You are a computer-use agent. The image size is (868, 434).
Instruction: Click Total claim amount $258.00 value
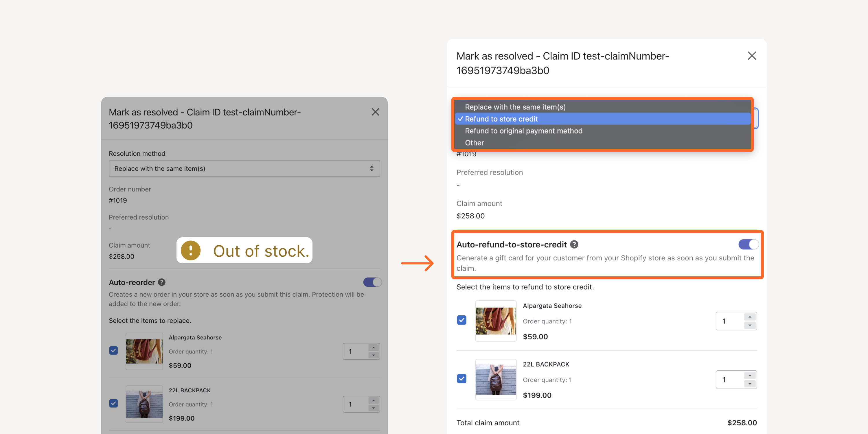click(x=742, y=422)
